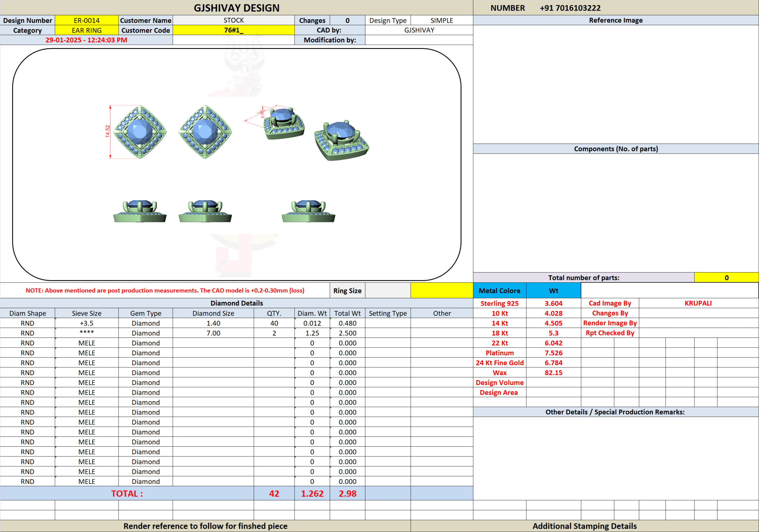The image size is (759, 532).
Task: Click the 14 Kt weight value 4.505
Action: click(553, 323)
